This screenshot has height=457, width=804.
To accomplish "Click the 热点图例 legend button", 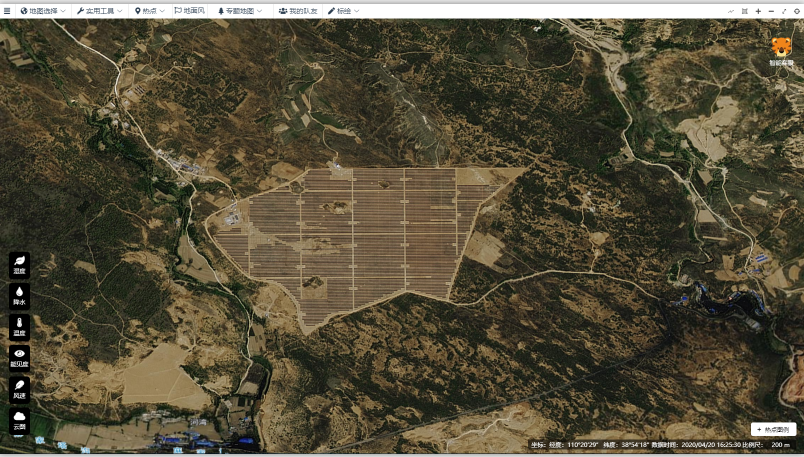I will point(777,429).
